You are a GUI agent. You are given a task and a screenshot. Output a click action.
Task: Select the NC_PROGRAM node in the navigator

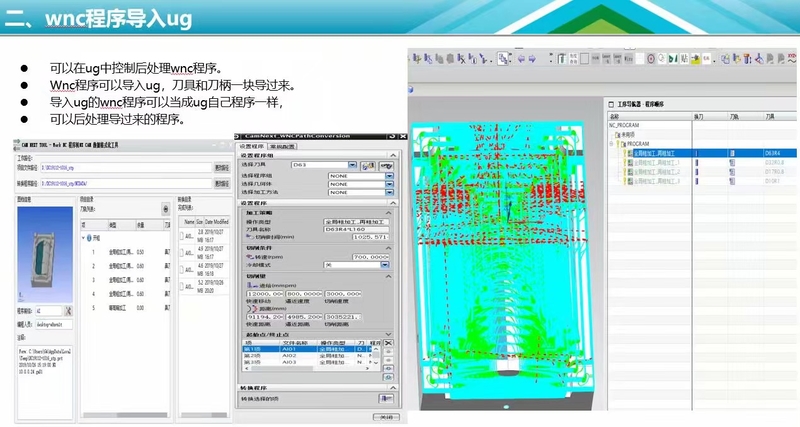pos(624,125)
